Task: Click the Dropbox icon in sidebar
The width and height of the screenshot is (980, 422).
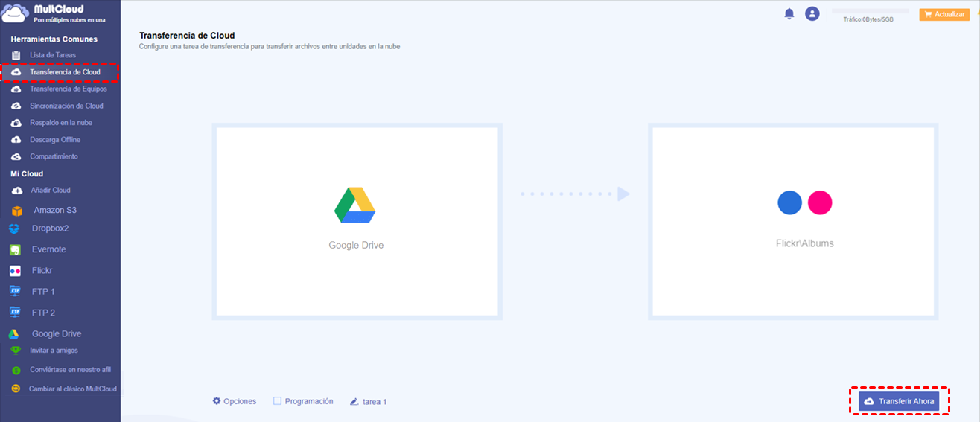Action: coord(13,229)
